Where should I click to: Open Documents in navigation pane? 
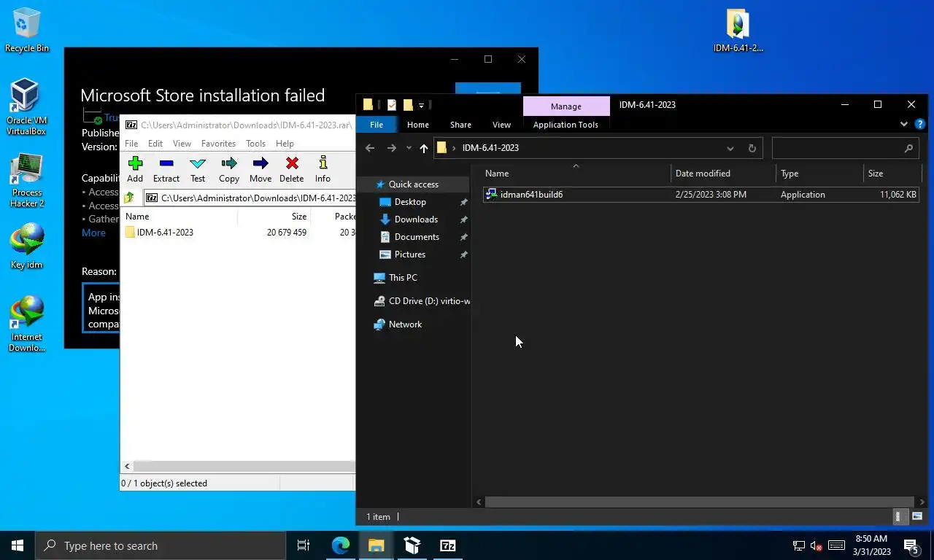tap(417, 237)
